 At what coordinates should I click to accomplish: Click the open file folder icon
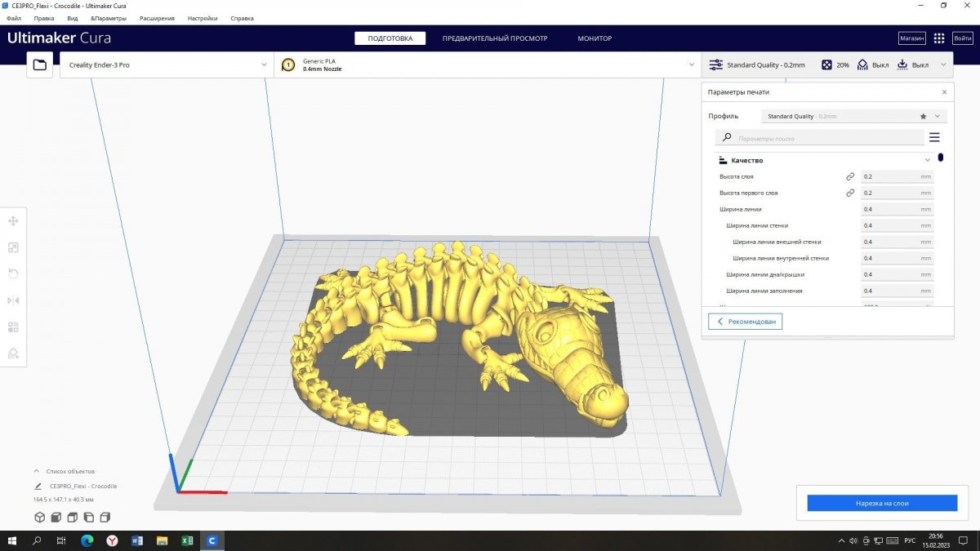click(x=40, y=64)
